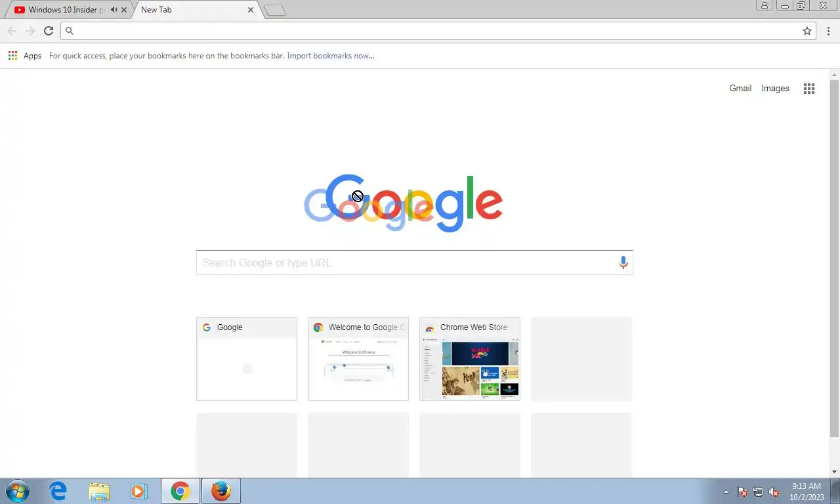Mute audio icon on YouTube tab
Image resolution: width=840 pixels, height=504 pixels.
114,10
